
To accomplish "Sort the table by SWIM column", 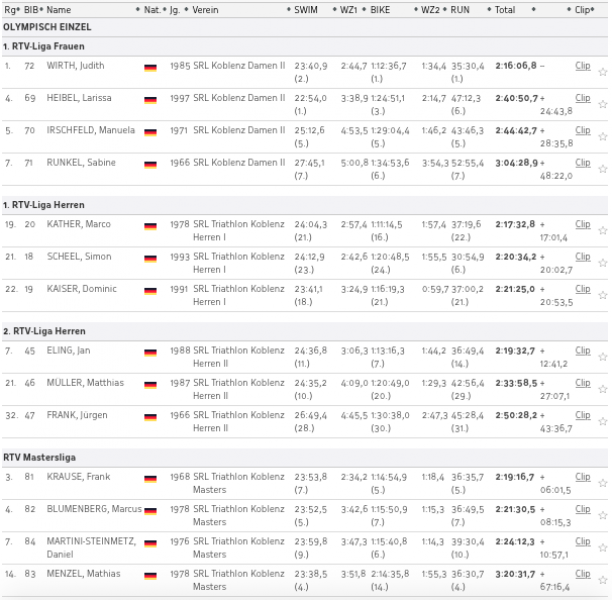I will pyautogui.click(x=306, y=9).
